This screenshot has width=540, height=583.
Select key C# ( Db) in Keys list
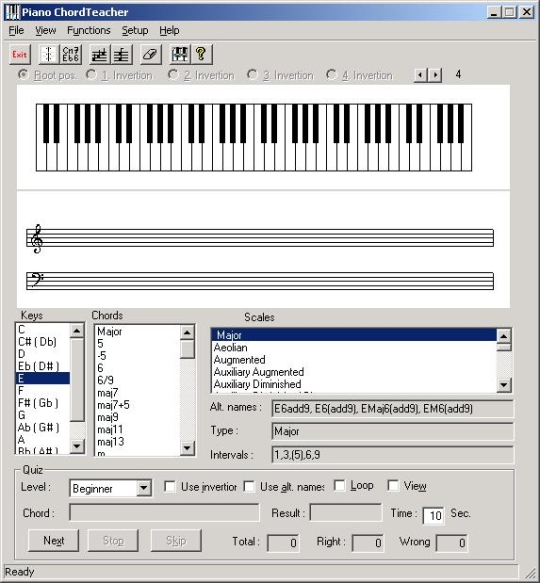(x=42, y=342)
